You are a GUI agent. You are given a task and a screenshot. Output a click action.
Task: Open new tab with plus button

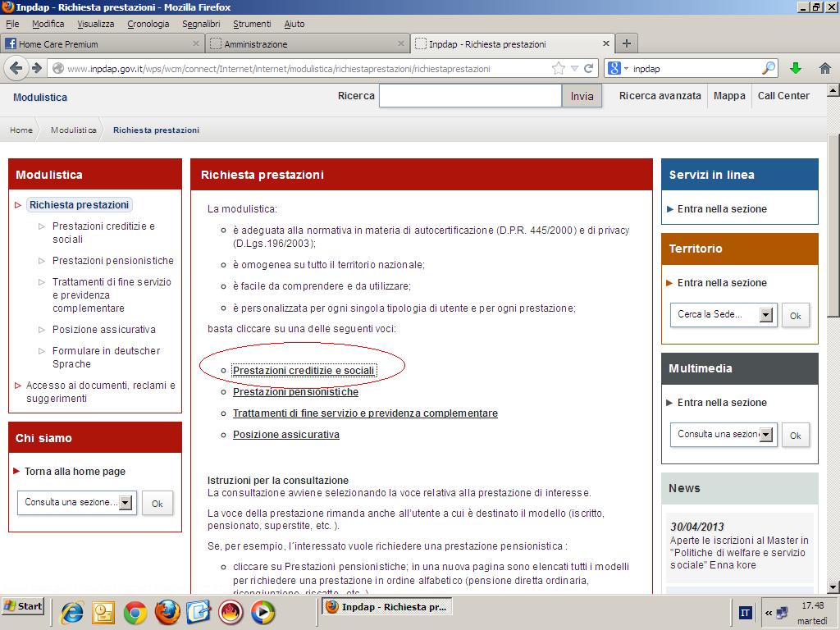[x=626, y=43]
